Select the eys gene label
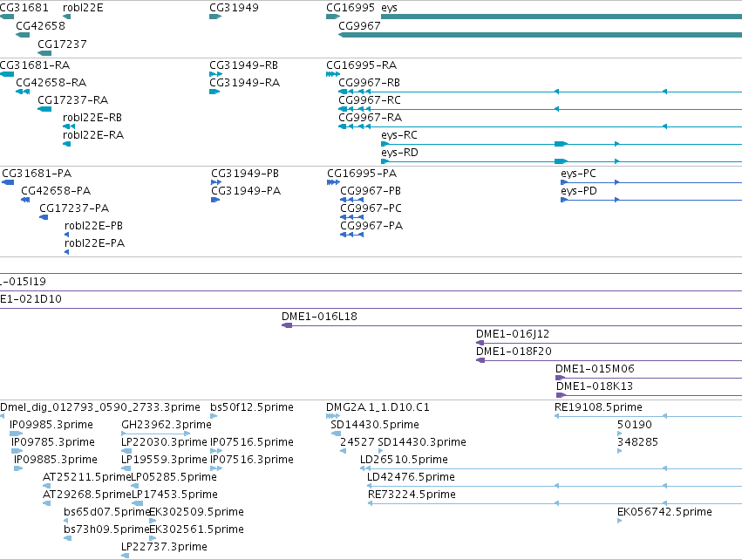The height and width of the screenshot is (560, 742). [389, 8]
